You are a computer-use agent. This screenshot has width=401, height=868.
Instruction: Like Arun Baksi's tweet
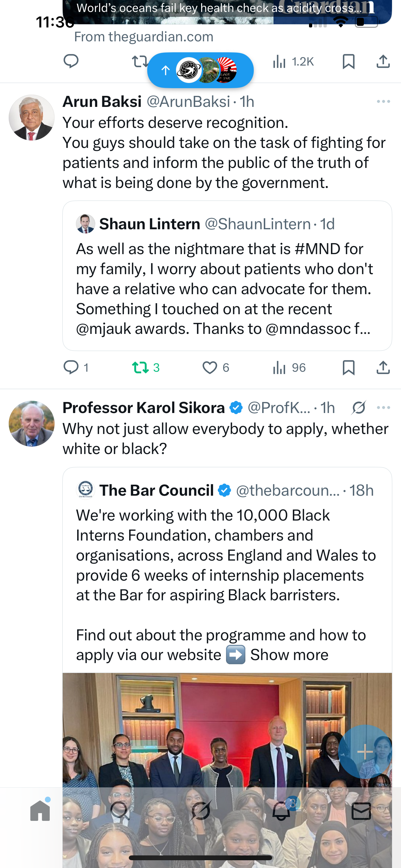[x=210, y=367]
